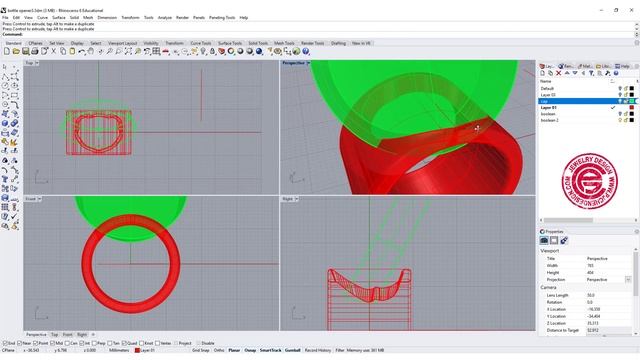Click black color swatch of Default layer
The height and width of the screenshot is (360, 640).
click(632, 88)
